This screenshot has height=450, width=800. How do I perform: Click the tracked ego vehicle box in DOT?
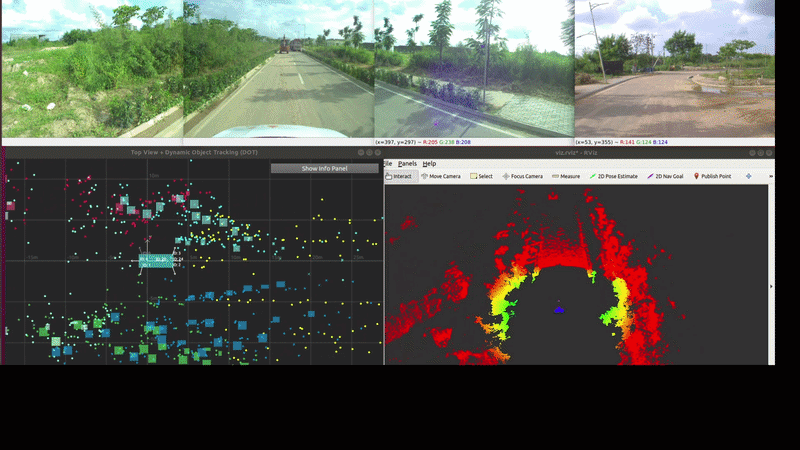[156, 260]
